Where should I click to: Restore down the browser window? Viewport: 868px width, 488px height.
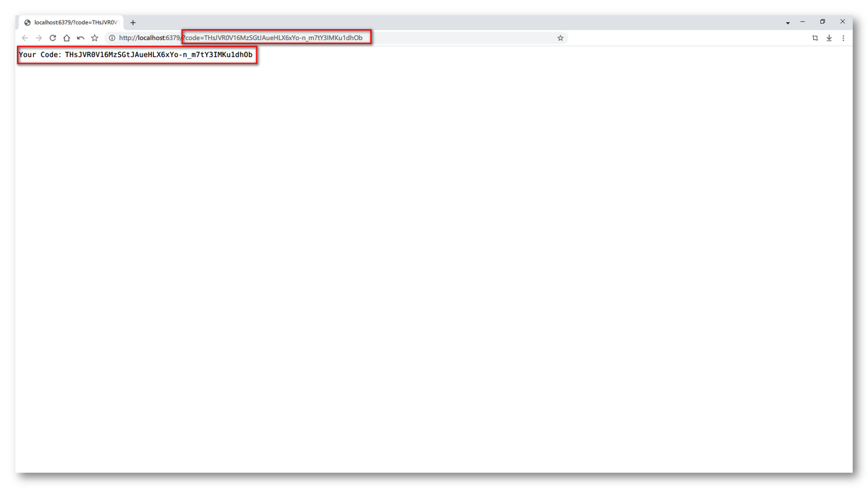pyautogui.click(x=823, y=22)
